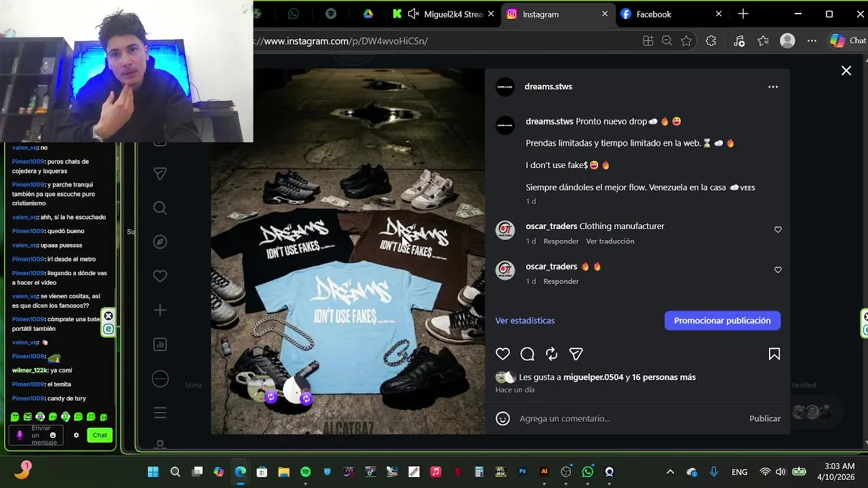Switch to the Instagram browser tab
868x488 pixels.
point(557,14)
